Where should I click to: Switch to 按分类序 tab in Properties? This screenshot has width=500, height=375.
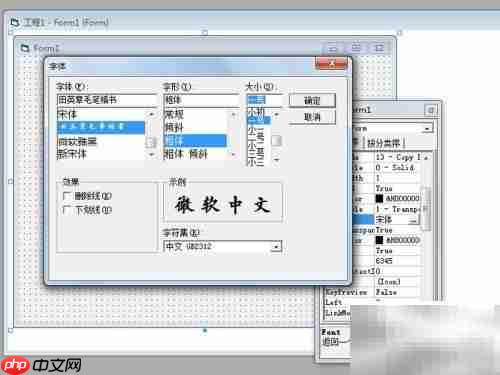click(x=384, y=144)
